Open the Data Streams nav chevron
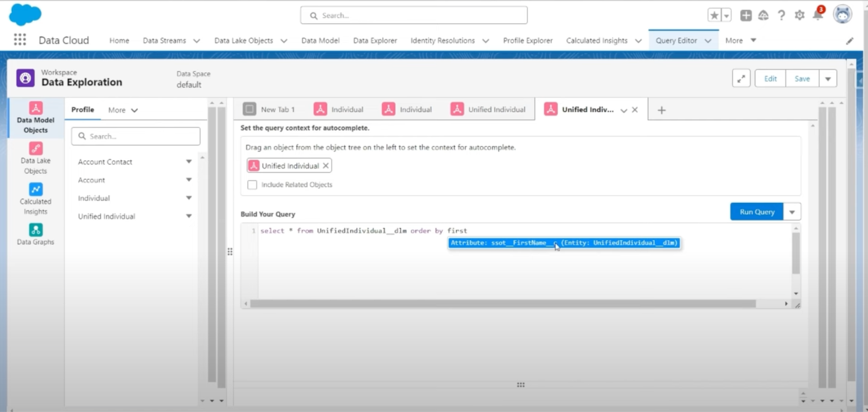The height and width of the screenshot is (412, 868). [196, 41]
